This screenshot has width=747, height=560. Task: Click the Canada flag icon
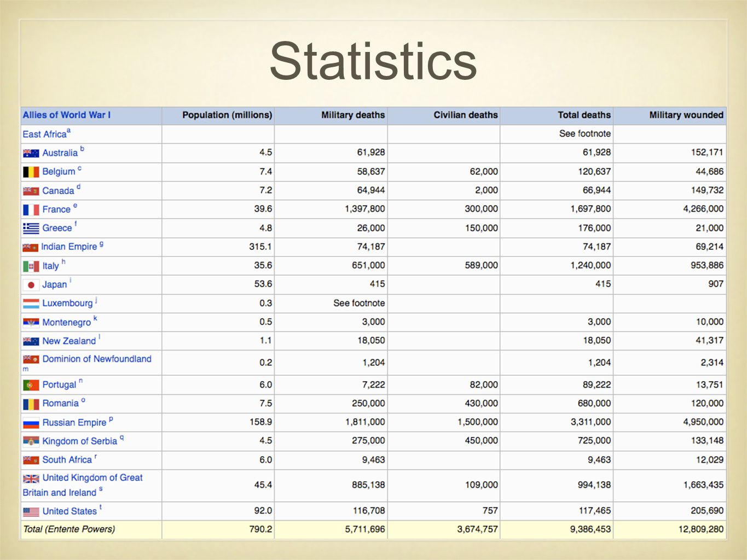pos(31,191)
